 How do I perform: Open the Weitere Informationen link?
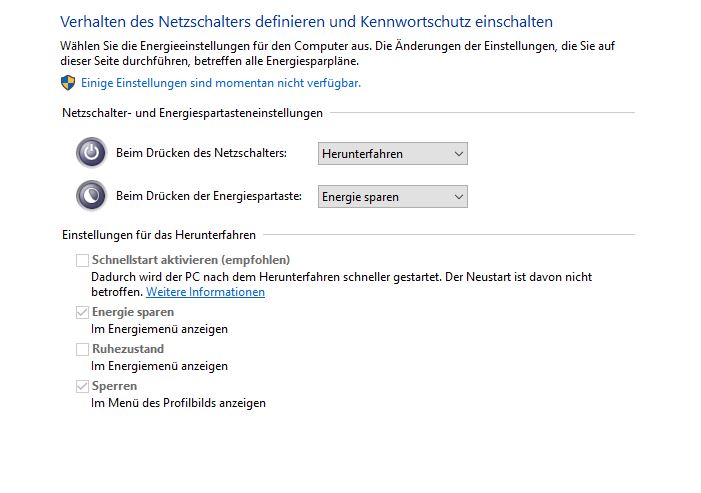(x=205, y=292)
